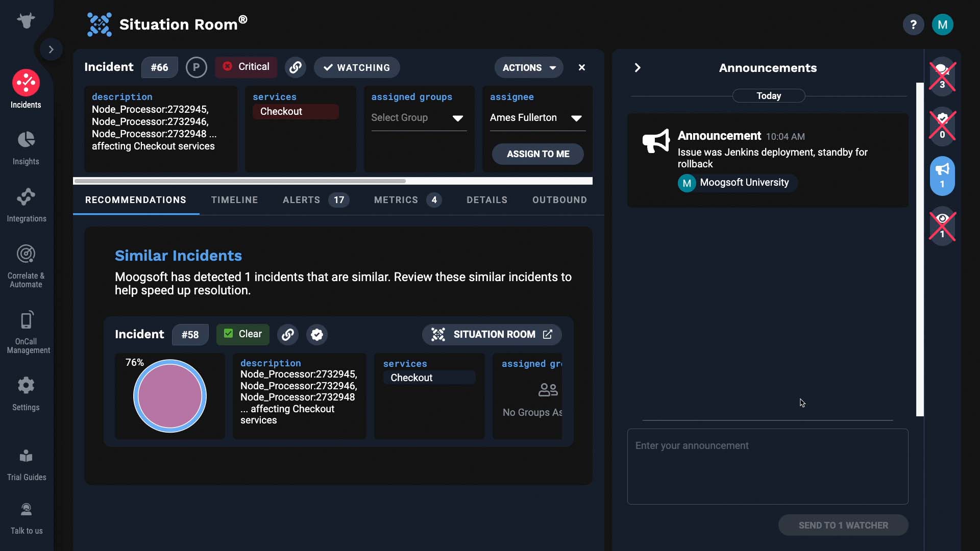Image resolution: width=980 pixels, height=551 pixels.
Task: Click the 10:04 AM announcement timestamp
Action: click(785, 137)
